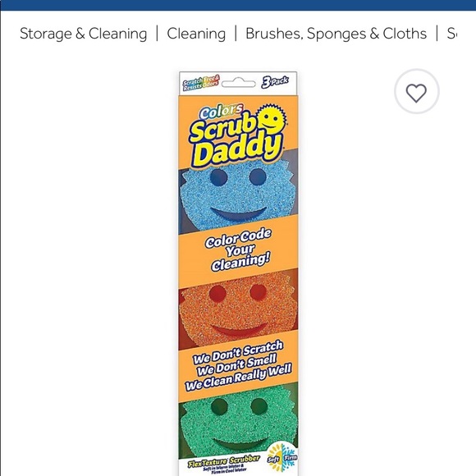The height and width of the screenshot is (476, 476).
Task: Click the green smiley sponge in image
Action: click(238, 422)
